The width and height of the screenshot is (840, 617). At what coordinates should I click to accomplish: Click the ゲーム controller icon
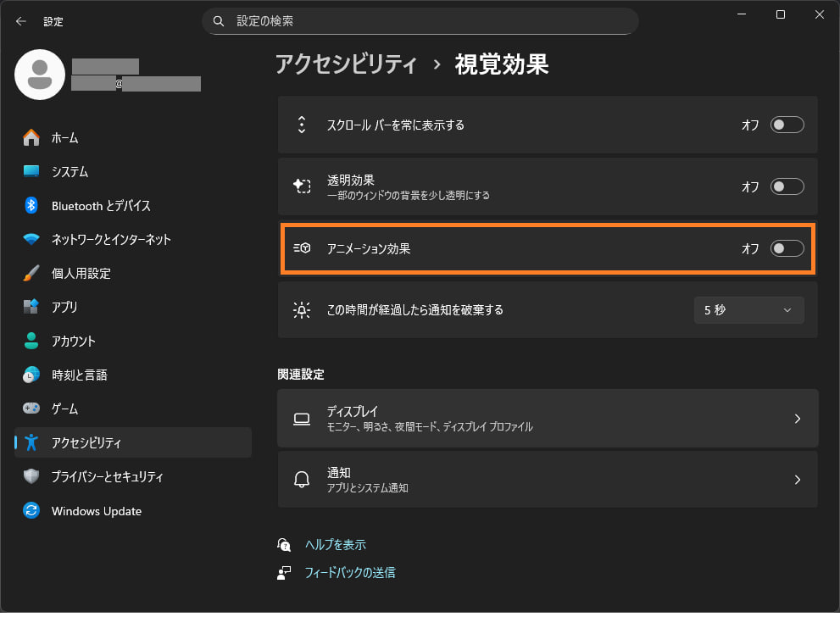pyautogui.click(x=31, y=409)
